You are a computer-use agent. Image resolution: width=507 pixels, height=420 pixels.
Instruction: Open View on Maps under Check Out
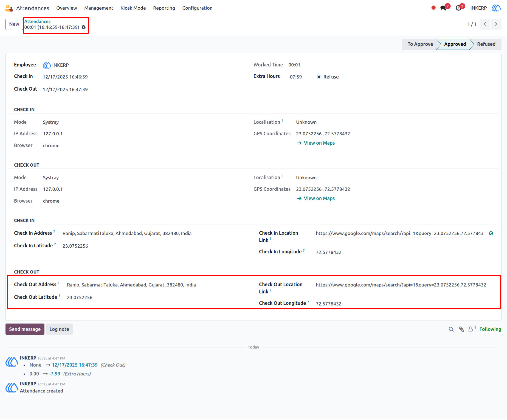click(x=316, y=198)
